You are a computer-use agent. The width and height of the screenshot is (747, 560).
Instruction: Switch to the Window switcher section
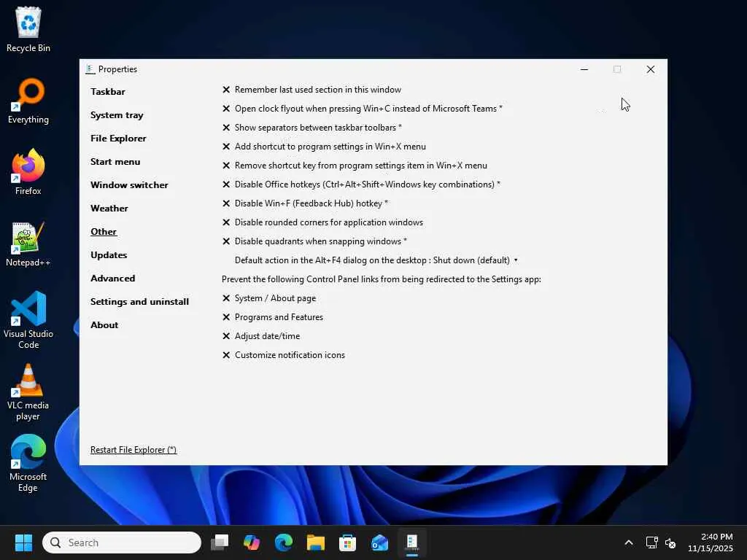point(129,184)
